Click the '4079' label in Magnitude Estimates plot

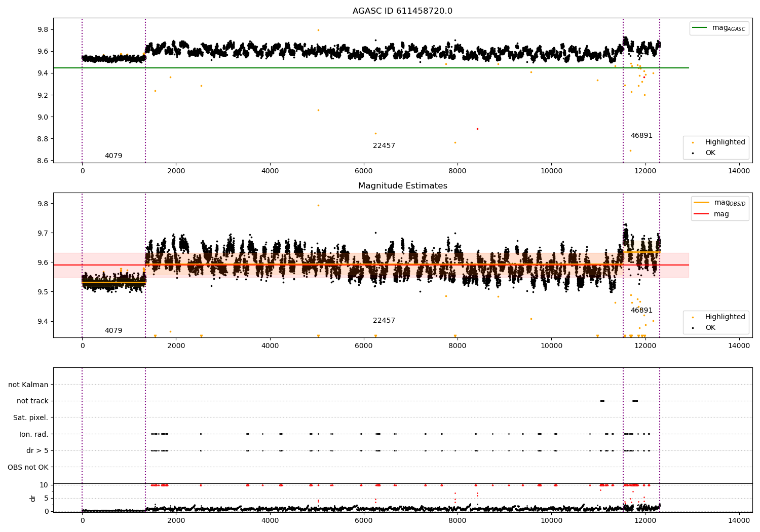click(x=113, y=331)
